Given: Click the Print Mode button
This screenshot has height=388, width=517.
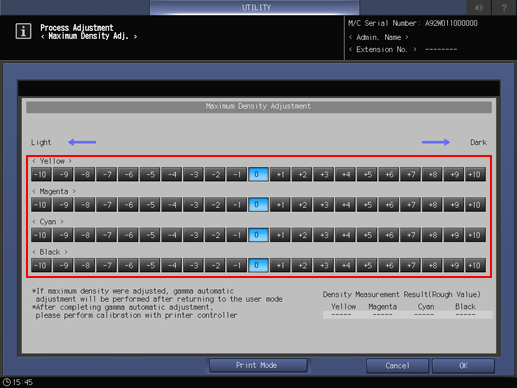Looking at the screenshot, I should pyautogui.click(x=258, y=365).
